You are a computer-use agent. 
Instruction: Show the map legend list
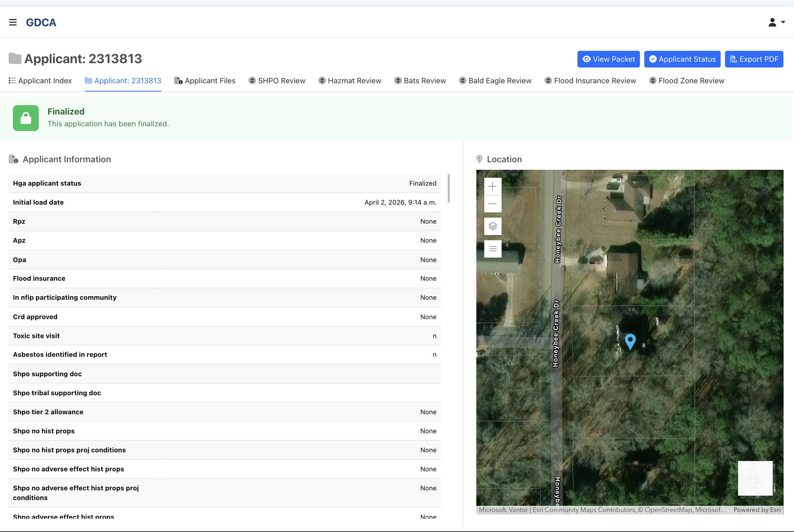[x=492, y=249]
